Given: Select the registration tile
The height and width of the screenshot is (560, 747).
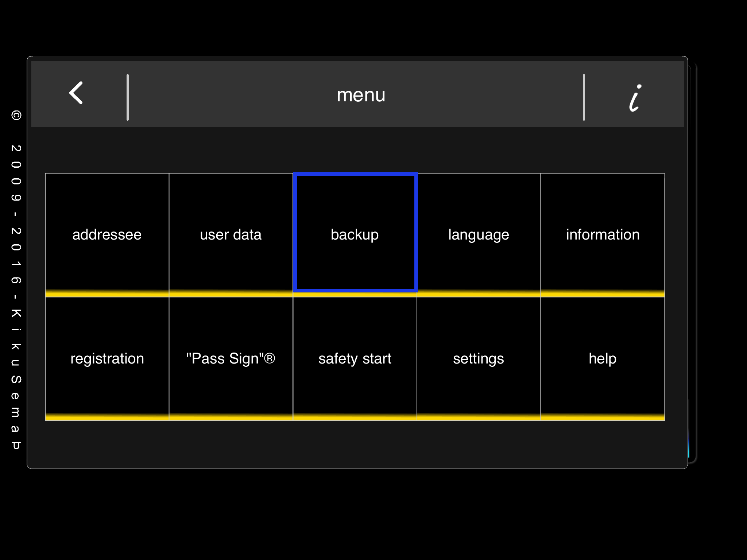Looking at the screenshot, I should pos(107,359).
